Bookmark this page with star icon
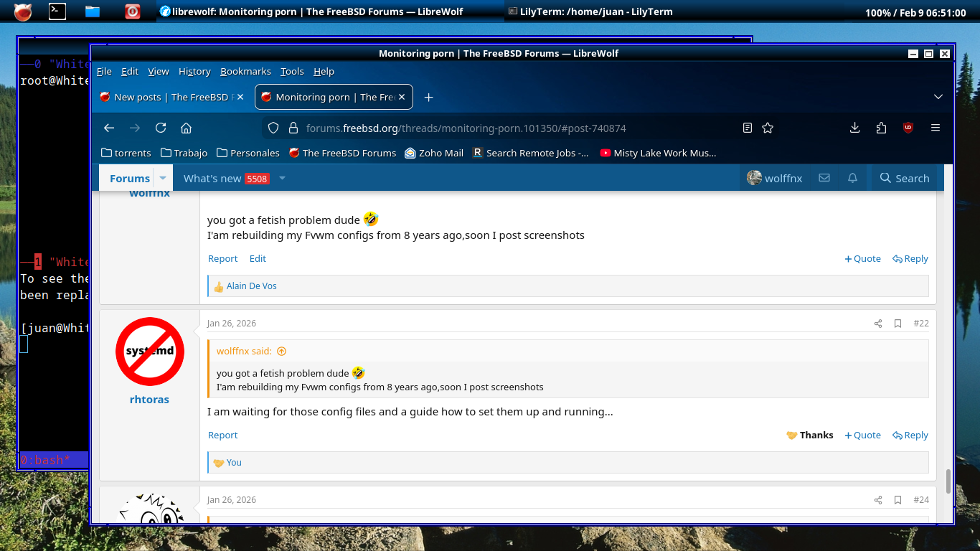This screenshot has height=551, width=980. 768,128
